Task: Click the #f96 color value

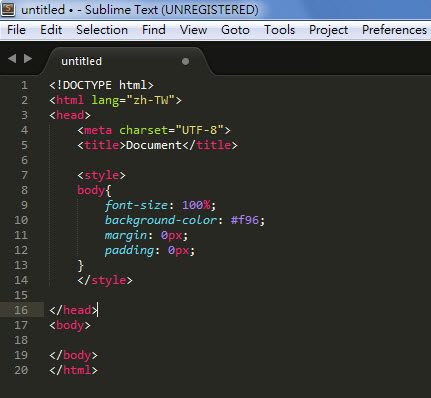Action: (x=245, y=220)
